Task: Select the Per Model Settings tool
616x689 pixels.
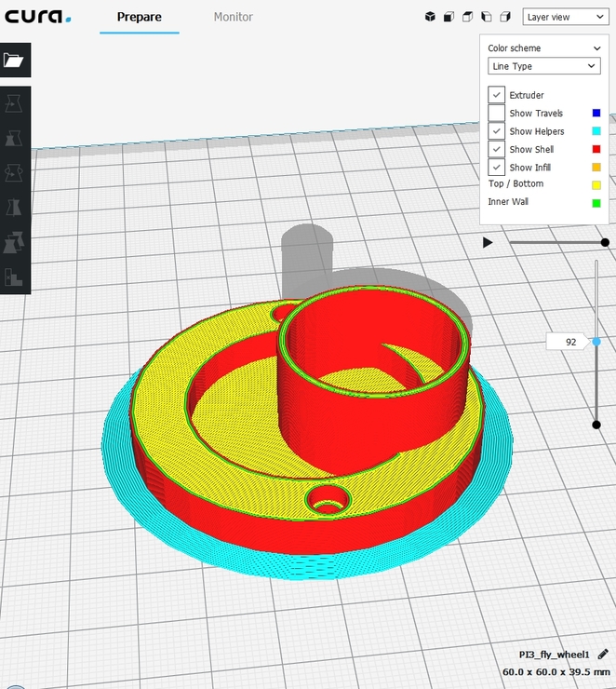Action: (14, 243)
